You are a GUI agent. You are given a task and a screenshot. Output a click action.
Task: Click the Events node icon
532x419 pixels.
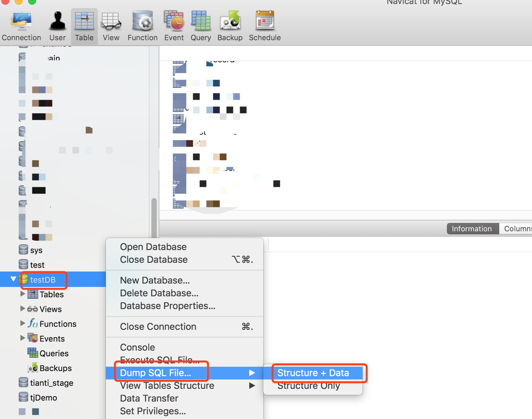[x=33, y=338]
